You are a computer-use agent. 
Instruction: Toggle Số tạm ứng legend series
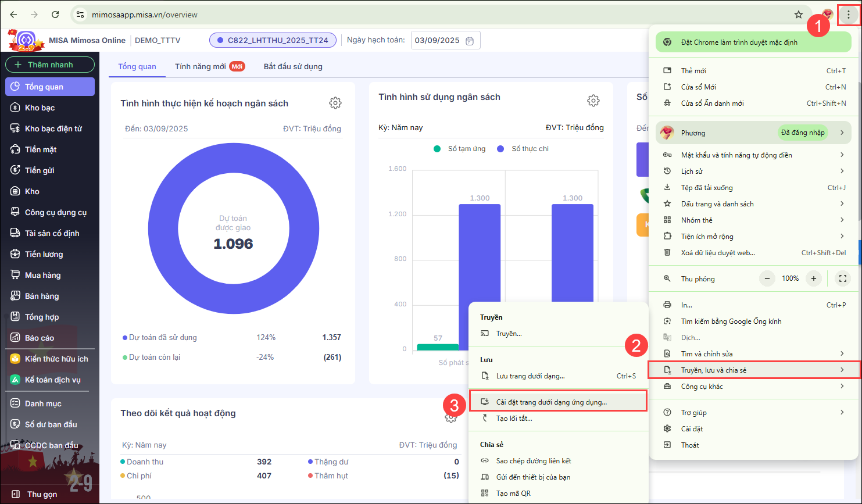click(460, 149)
